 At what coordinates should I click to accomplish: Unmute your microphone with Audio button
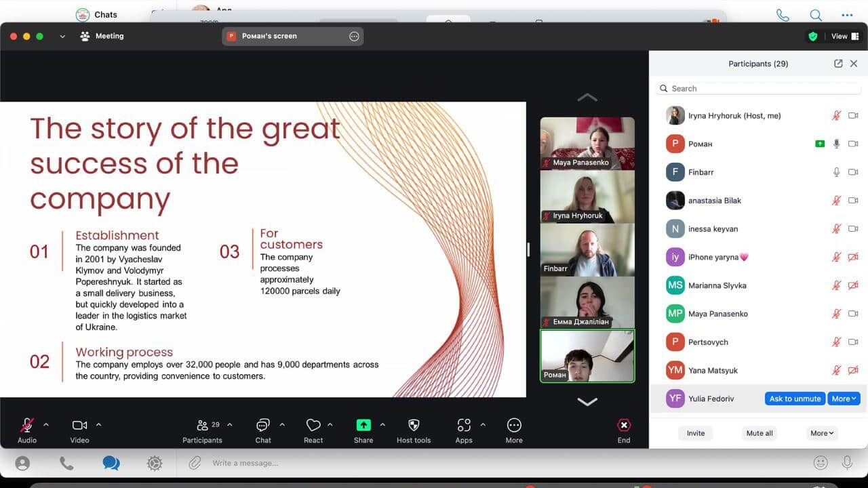[27, 426]
